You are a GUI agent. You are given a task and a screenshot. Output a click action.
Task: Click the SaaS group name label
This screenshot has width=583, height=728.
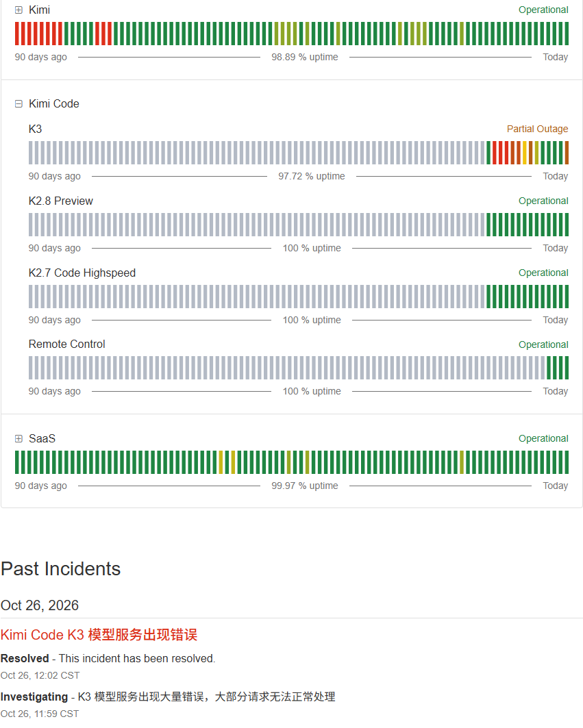(x=42, y=438)
